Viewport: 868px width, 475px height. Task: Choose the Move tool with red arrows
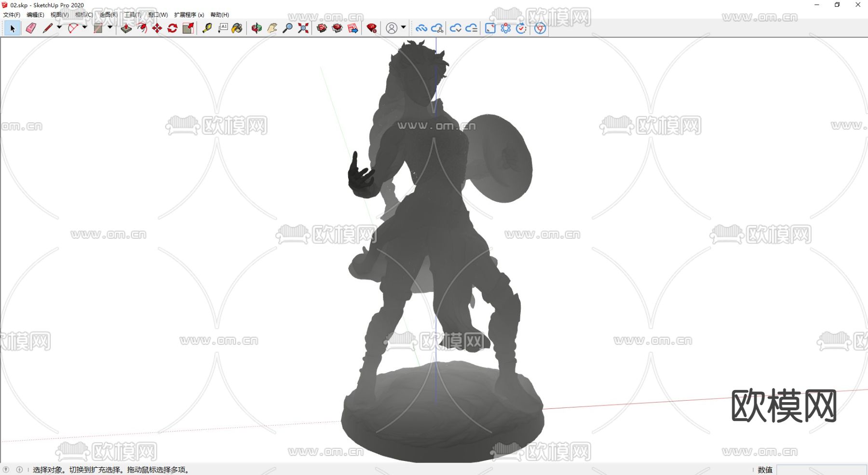pos(157,28)
